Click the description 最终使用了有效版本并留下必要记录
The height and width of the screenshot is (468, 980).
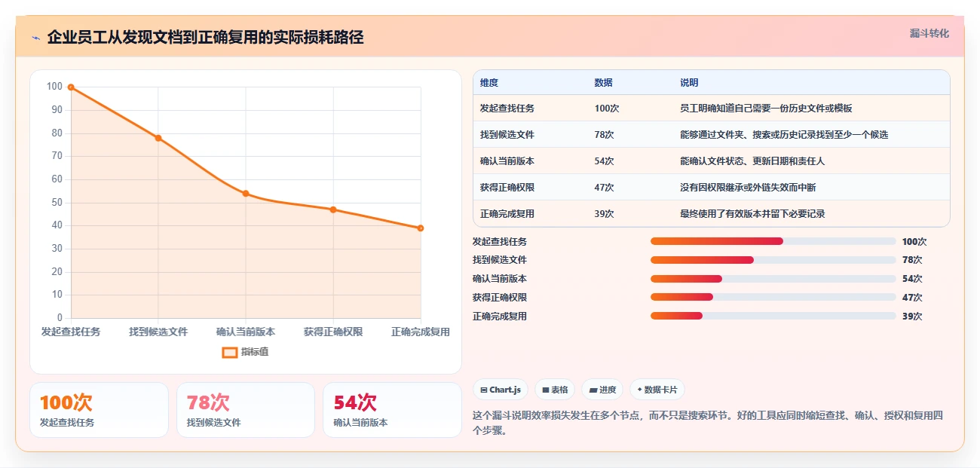tap(752, 214)
